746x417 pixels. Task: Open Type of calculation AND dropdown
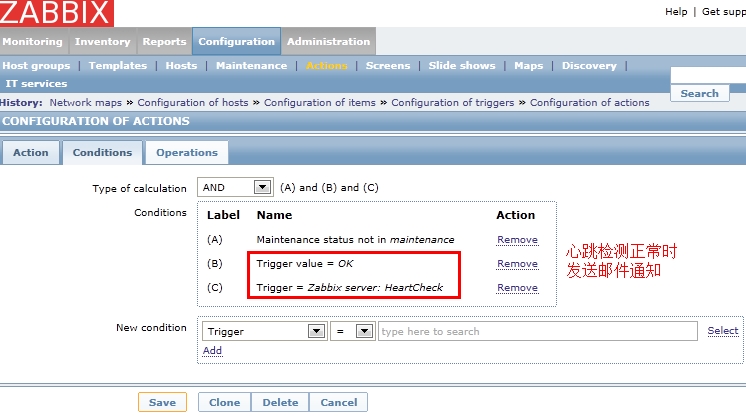tap(235, 188)
